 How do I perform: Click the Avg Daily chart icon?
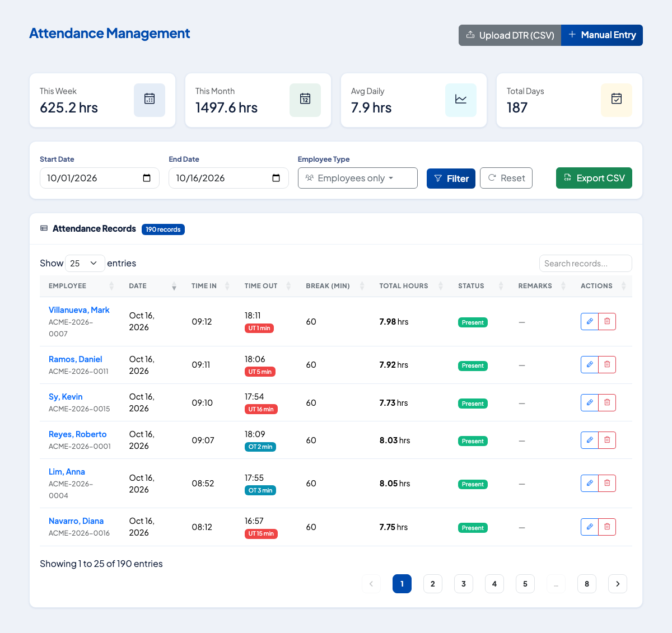[x=461, y=99]
